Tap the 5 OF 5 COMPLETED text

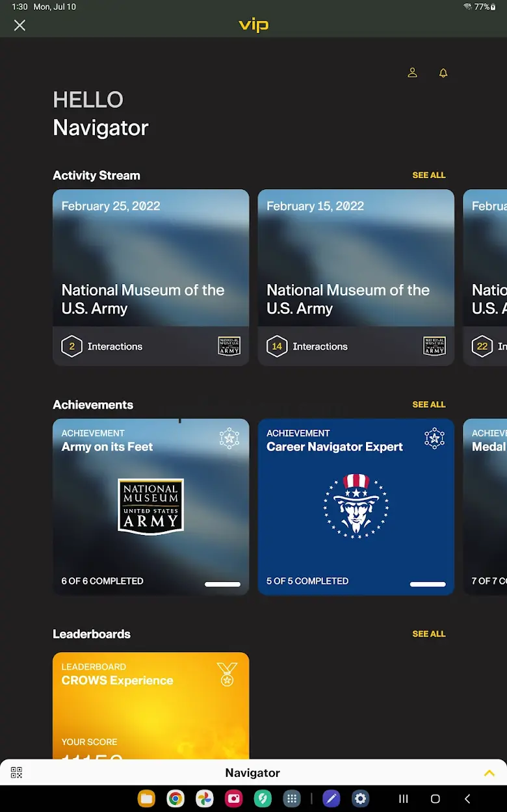307,581
